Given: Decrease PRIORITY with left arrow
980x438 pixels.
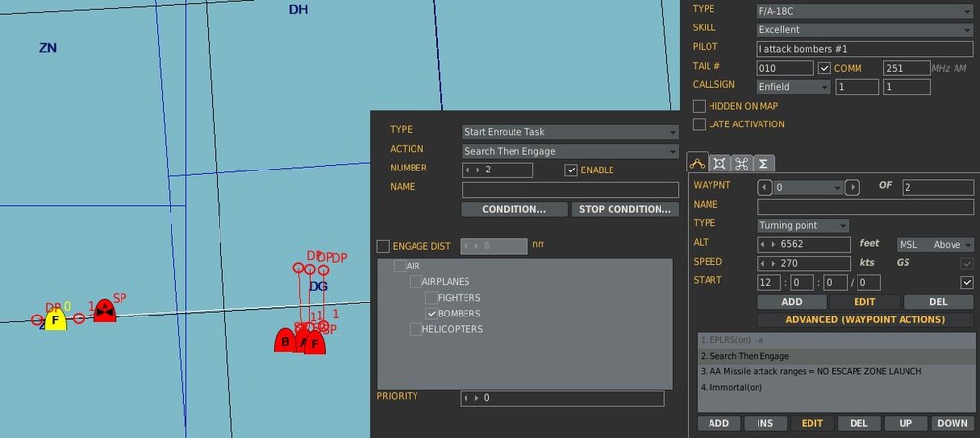Looking at the screenshot, I should pos(466,398).
